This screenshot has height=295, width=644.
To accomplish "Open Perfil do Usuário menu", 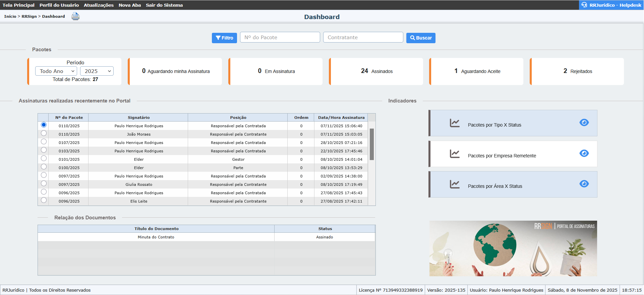I will pyautogui.click(x=59, y=5).
